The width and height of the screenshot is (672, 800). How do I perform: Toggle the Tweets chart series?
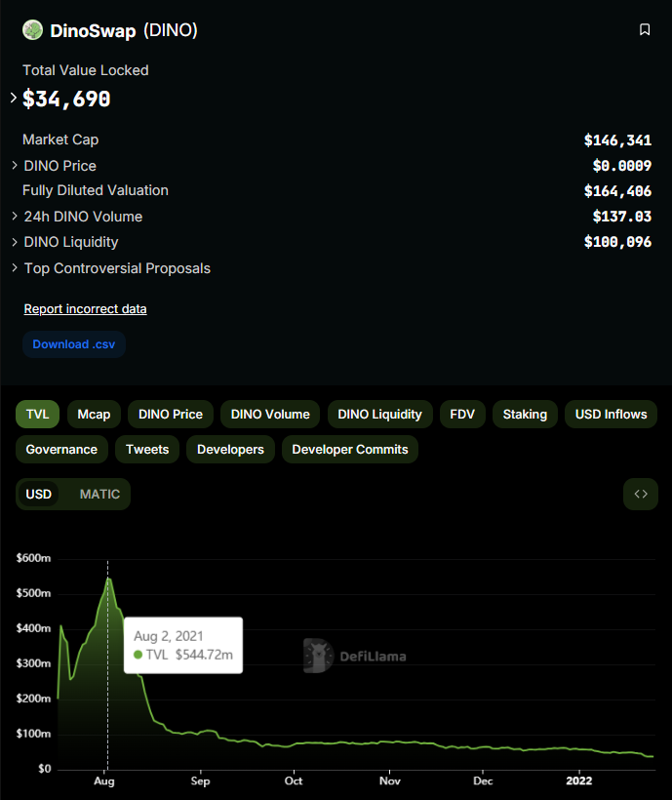pos(147,450)
